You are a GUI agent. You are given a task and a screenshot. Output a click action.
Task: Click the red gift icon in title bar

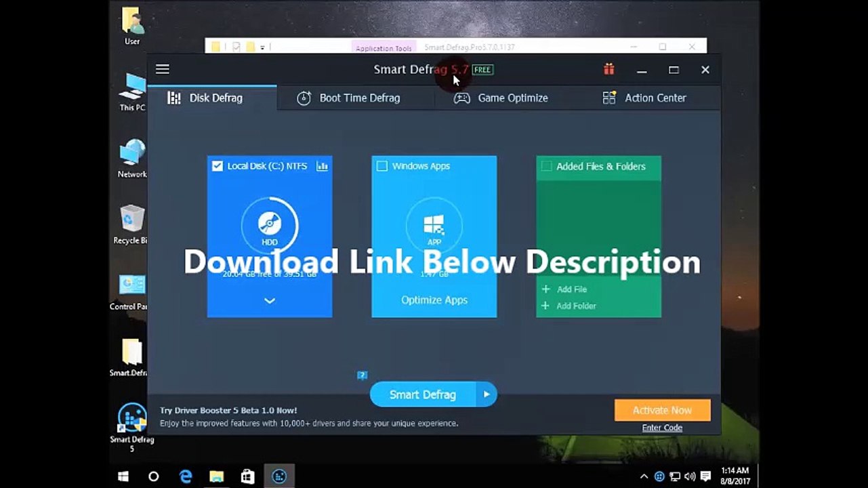point(609,69)
